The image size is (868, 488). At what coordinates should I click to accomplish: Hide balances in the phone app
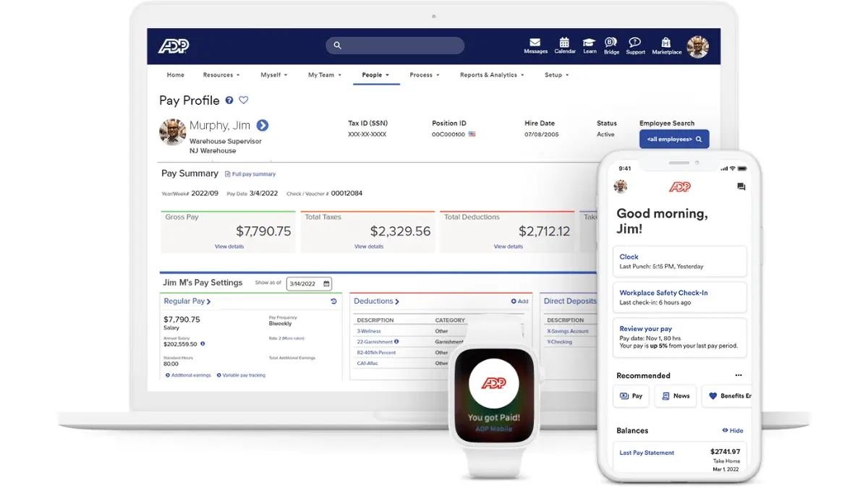pyautogui.click(x=733, y=431)
